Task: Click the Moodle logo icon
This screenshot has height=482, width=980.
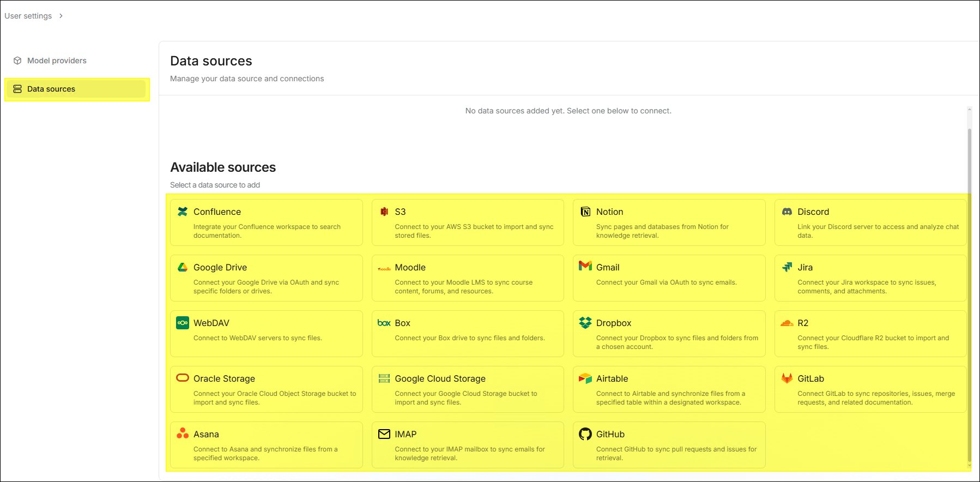Action: pos(384,268)
